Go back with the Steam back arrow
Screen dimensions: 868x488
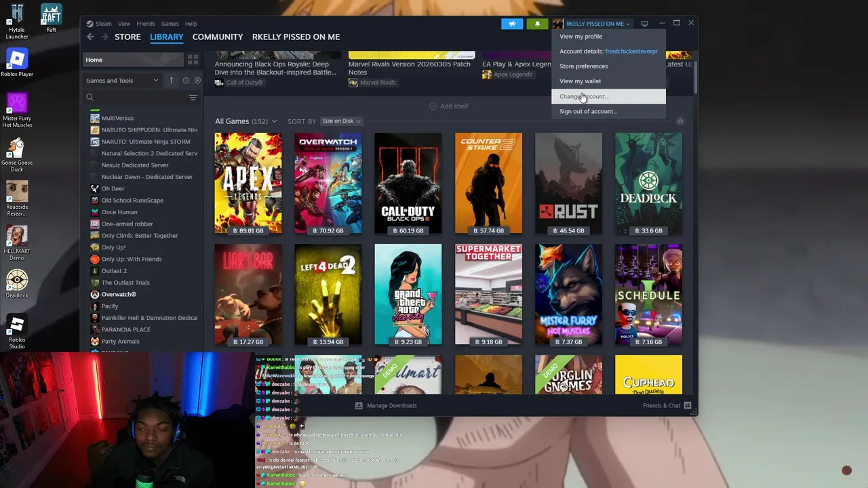point(90,37)
